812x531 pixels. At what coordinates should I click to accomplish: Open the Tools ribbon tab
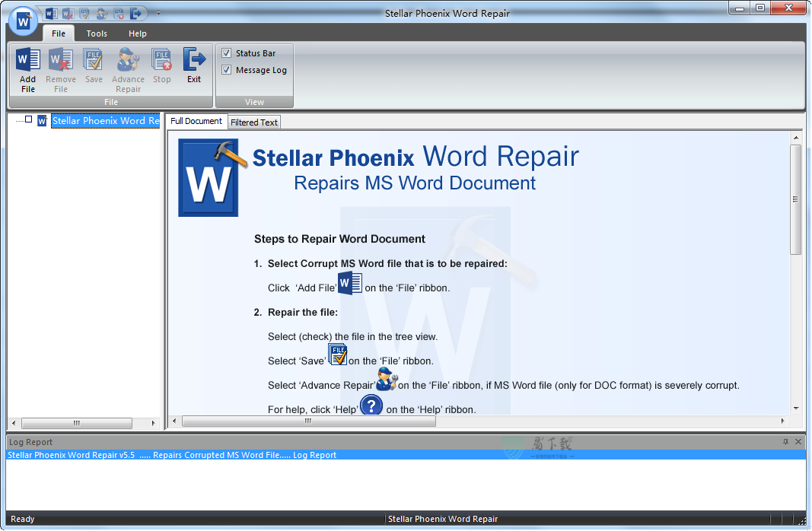point(97,33)
